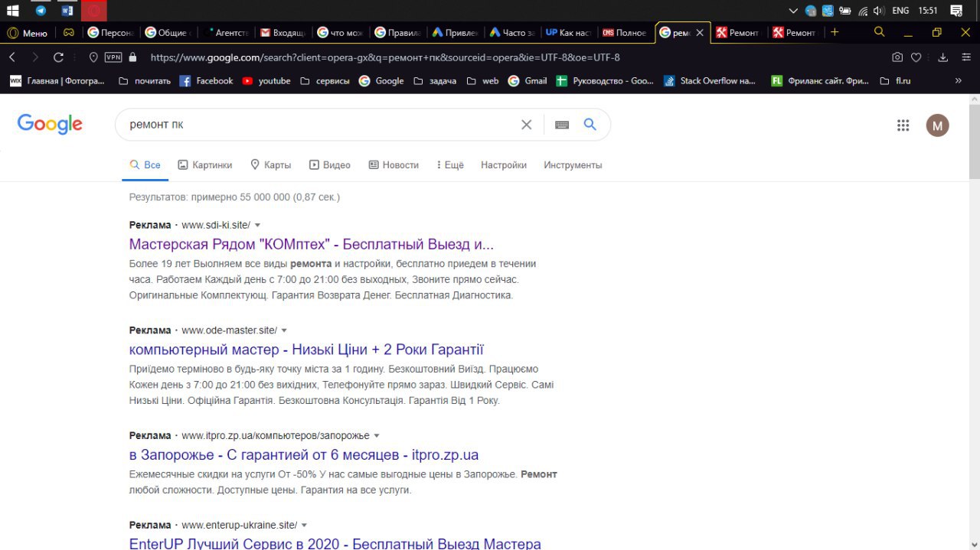
Task: Expand the Ещё search menu
Action: tap(450, 164)
